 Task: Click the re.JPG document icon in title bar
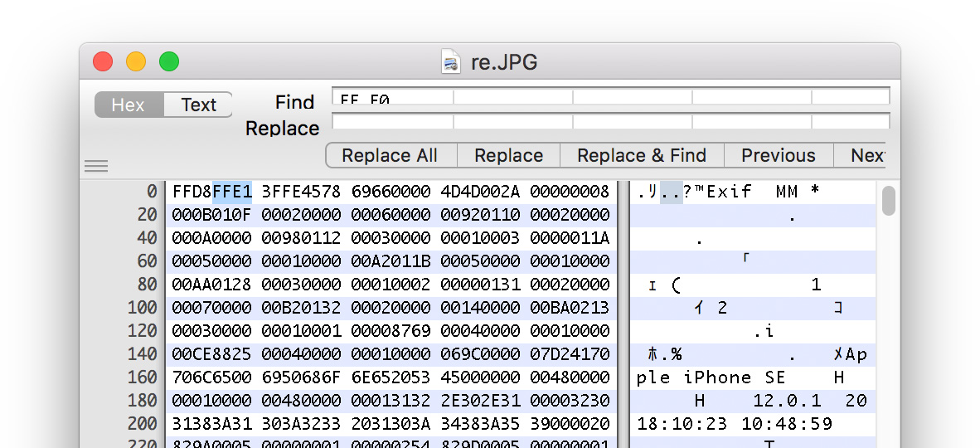(451, 62)
